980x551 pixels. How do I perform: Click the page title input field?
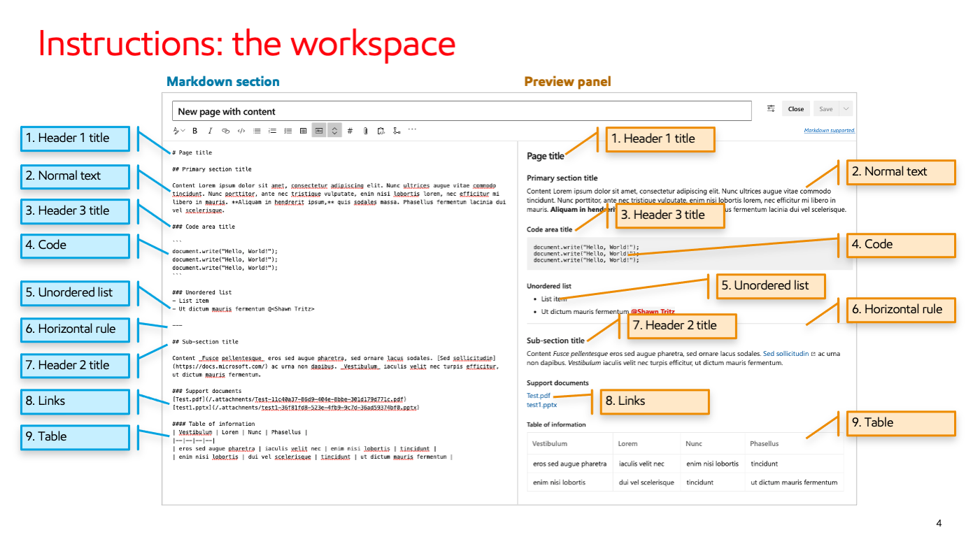[462, 111]
